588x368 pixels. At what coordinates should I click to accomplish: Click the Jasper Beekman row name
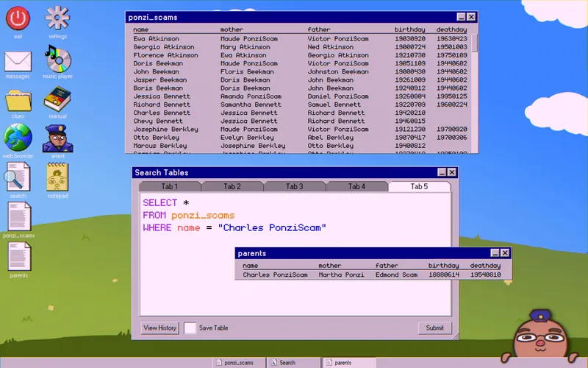pos(160,80)
